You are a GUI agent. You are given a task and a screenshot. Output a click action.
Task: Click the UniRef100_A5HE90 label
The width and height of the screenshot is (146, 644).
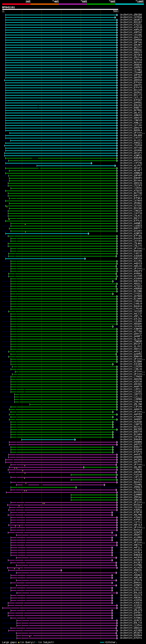click(131, 65)
